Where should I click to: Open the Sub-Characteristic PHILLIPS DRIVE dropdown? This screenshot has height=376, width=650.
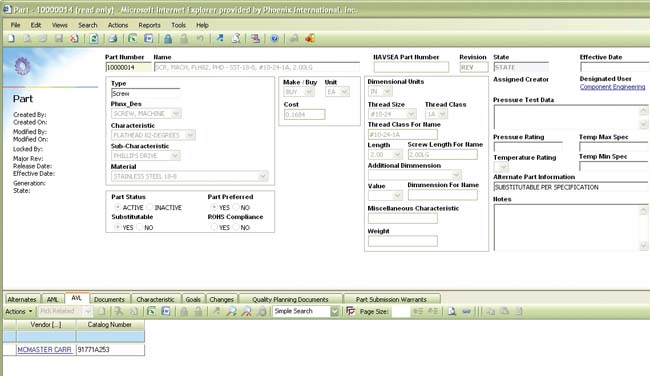pos(175,155)
